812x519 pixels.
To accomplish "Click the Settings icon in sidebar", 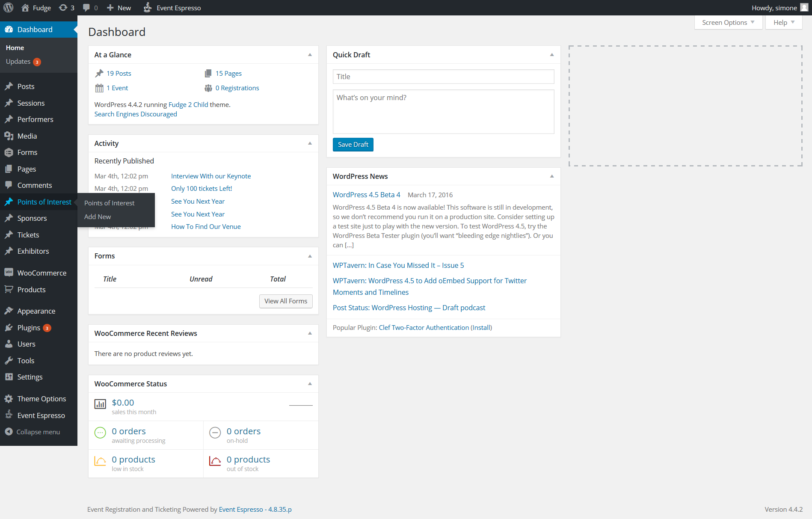I will [9, 377].
